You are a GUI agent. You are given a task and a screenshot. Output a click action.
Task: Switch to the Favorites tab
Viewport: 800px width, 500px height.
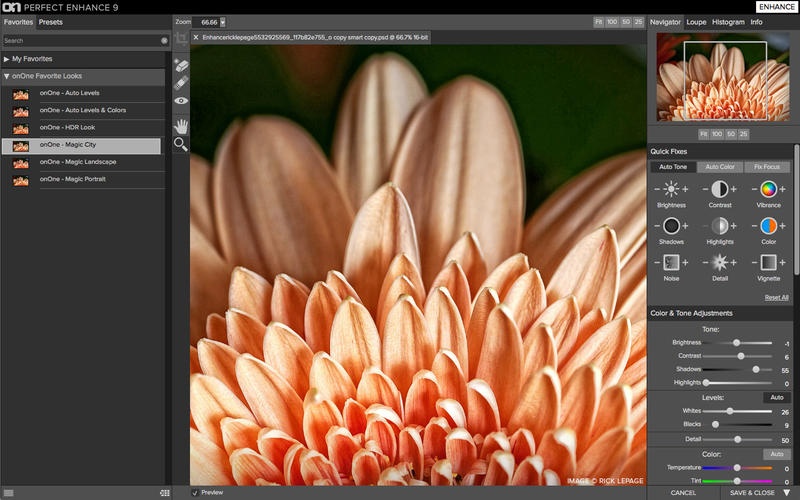[18, 22]
